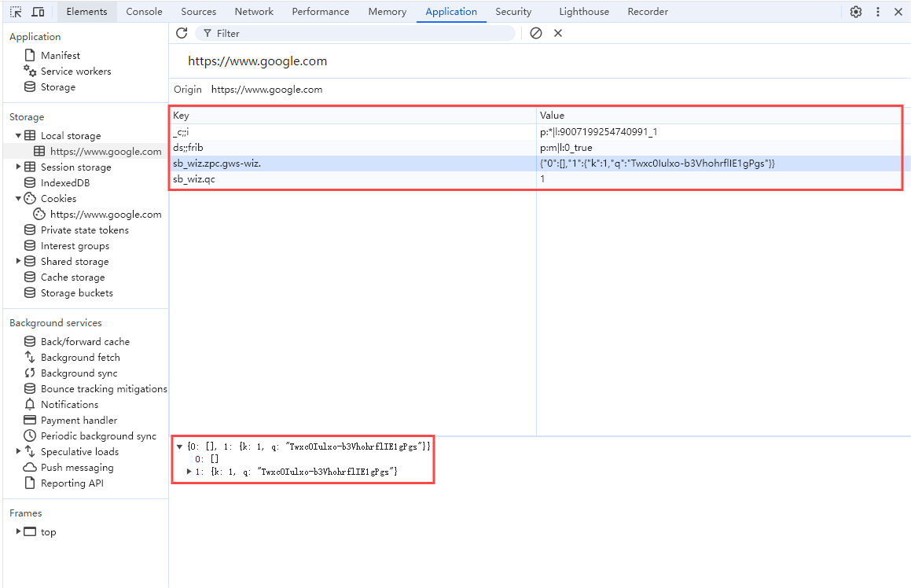
Task: Click the Cookies cookie icon
Action: 30,198
